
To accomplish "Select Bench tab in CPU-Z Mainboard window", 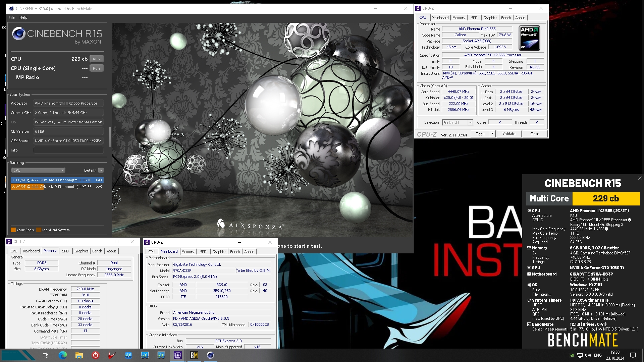I will pos(235,252).
